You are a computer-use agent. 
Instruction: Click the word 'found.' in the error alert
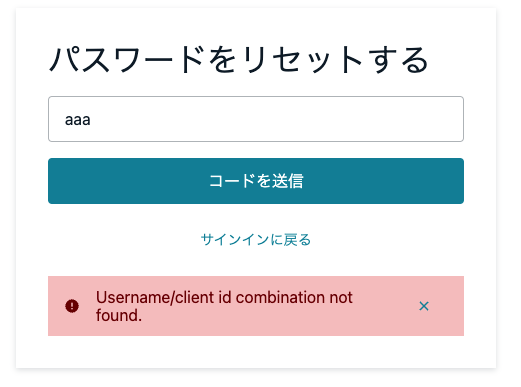click(x=119, y=315)
